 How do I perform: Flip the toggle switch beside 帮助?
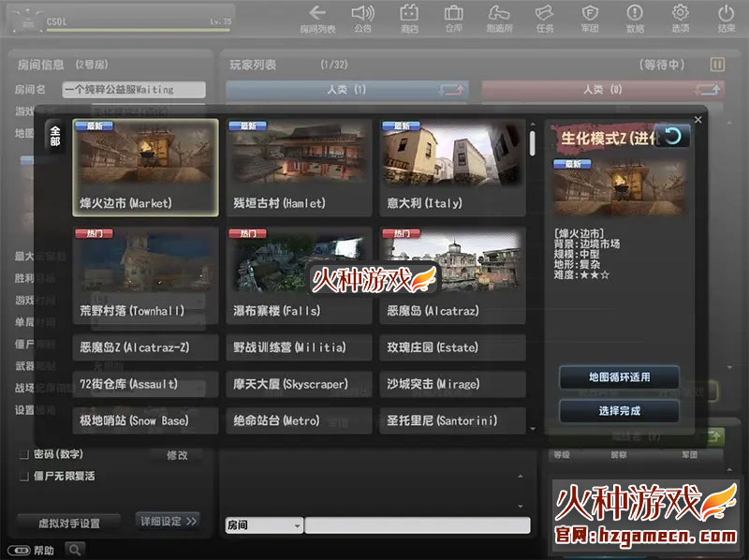click(18, 549)
